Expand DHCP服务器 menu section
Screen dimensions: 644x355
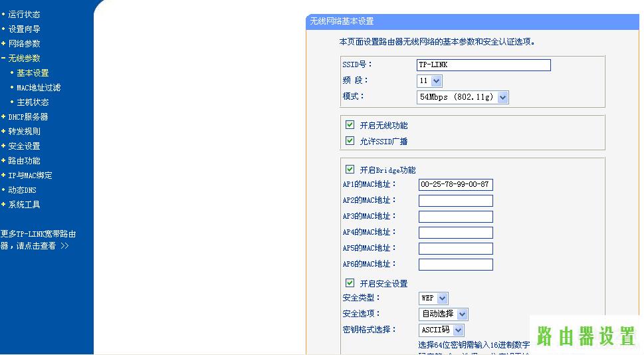click(28, 117)
